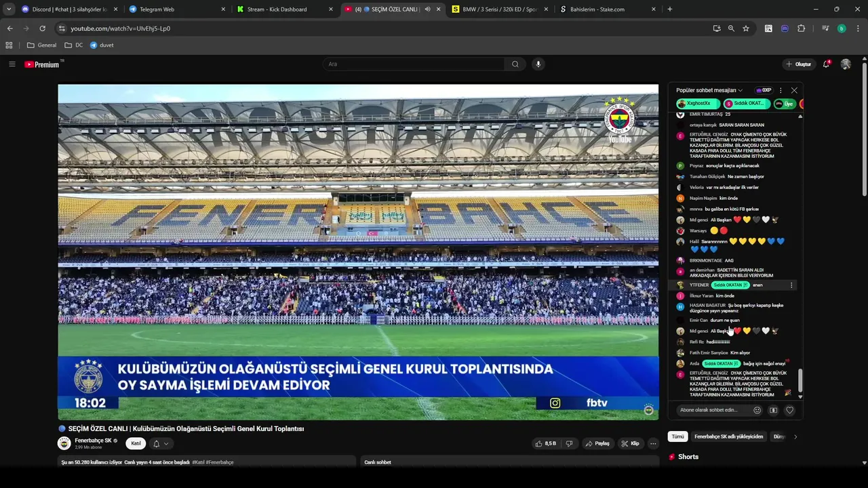Open YouTube account avatar menu
The height and width of the screenshot is (488, 868).
tap(846, 64)
